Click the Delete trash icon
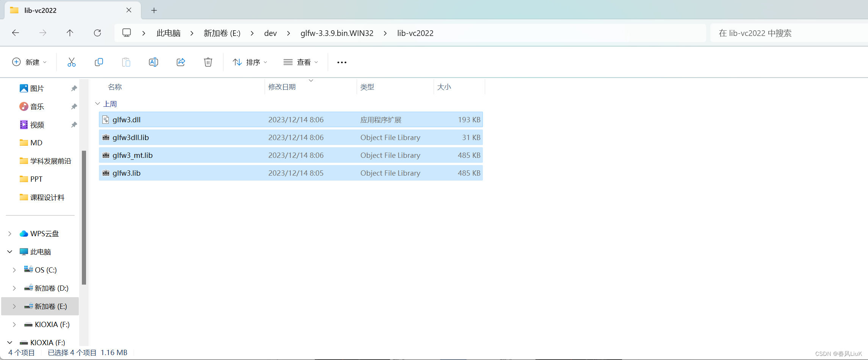Screen dimensions: 868x360 [x=208, y=62]
